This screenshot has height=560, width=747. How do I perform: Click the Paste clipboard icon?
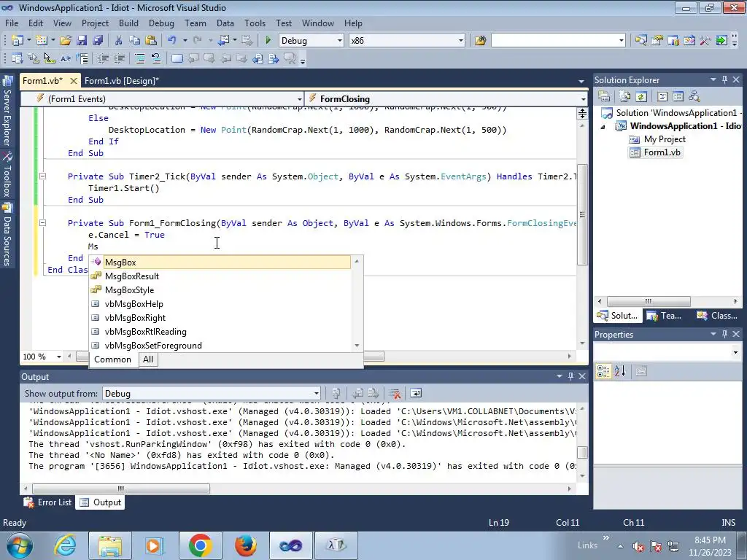point(151,41)
